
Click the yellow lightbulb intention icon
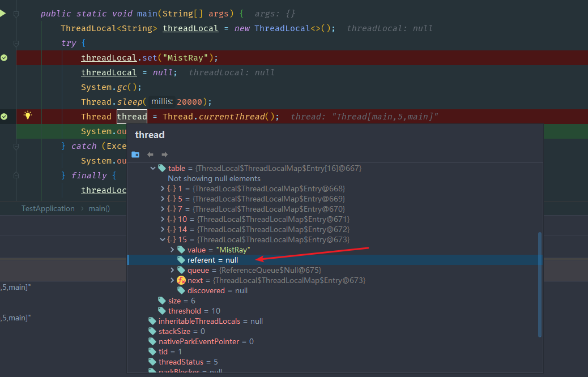(x=27, y=115)
